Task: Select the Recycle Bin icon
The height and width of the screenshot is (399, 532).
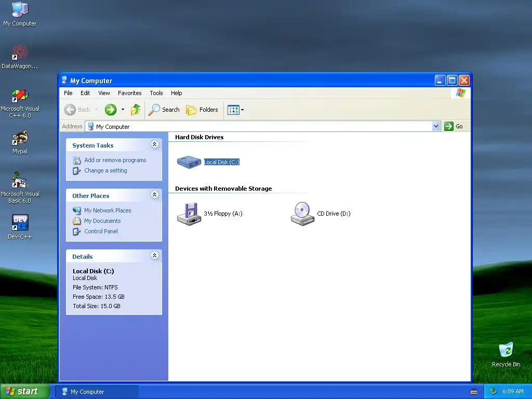Action: 506,354
